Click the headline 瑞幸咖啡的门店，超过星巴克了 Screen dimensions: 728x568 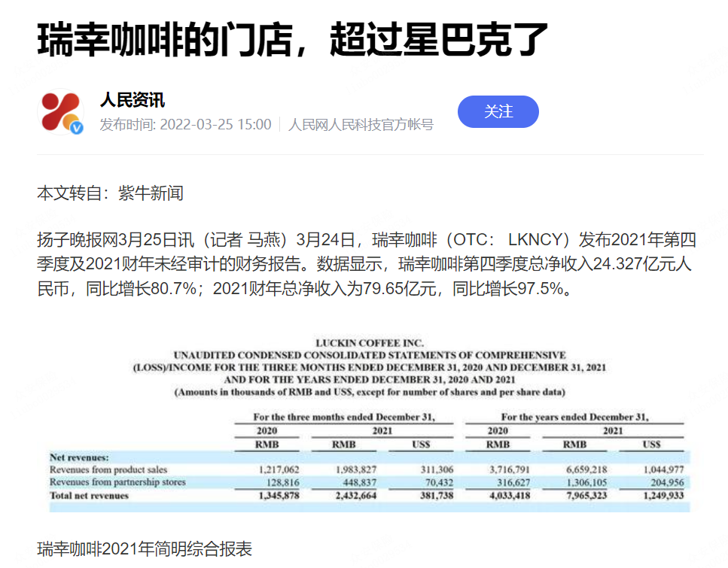(293, 39)
